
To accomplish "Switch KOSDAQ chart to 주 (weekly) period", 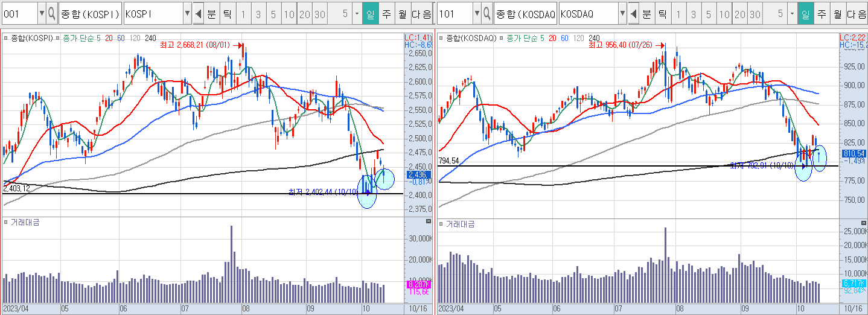I will pyautogui.click(x=821, y=13).
